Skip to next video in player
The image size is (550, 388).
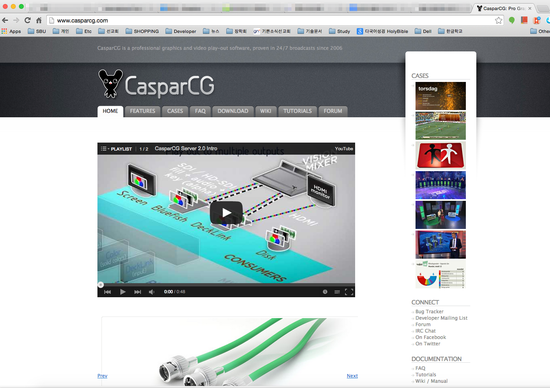(x=138, y=292)
